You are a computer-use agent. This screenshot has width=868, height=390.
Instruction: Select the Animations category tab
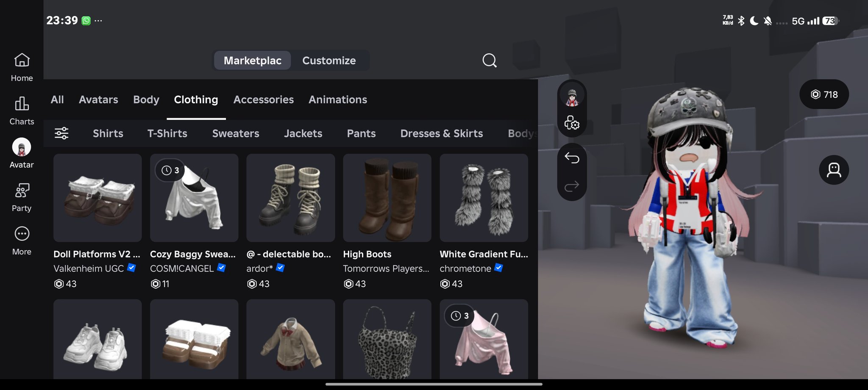[x=338, y=100]
